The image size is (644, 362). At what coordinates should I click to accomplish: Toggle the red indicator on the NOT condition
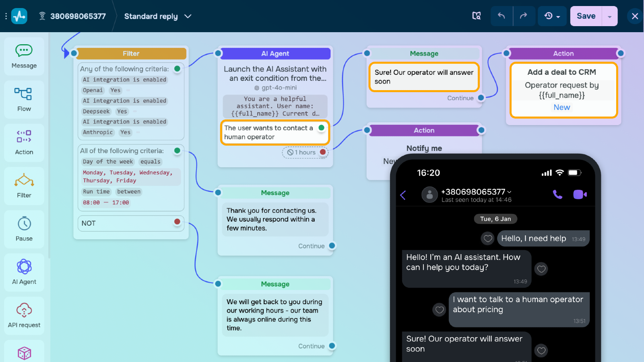(x=177, y=222)
